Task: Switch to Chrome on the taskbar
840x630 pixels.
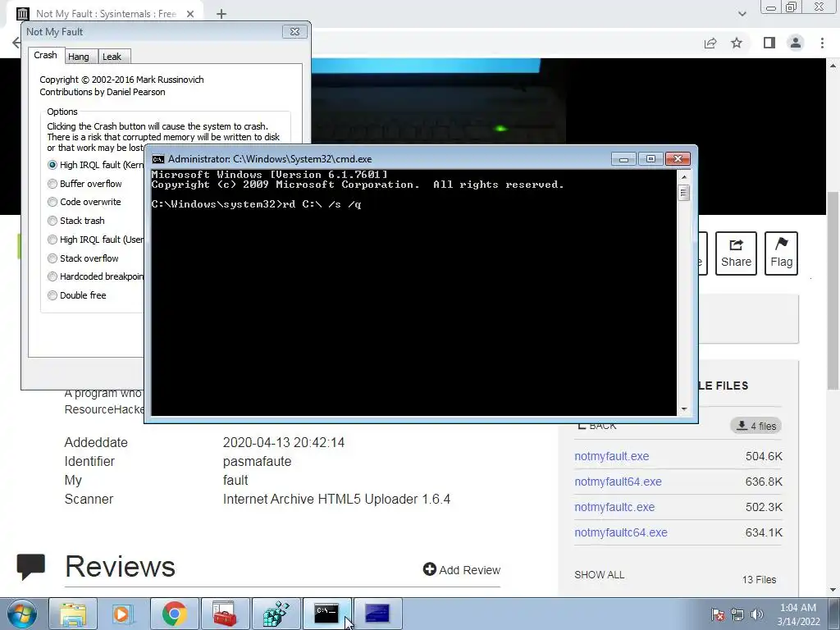Action: point(174,614)
